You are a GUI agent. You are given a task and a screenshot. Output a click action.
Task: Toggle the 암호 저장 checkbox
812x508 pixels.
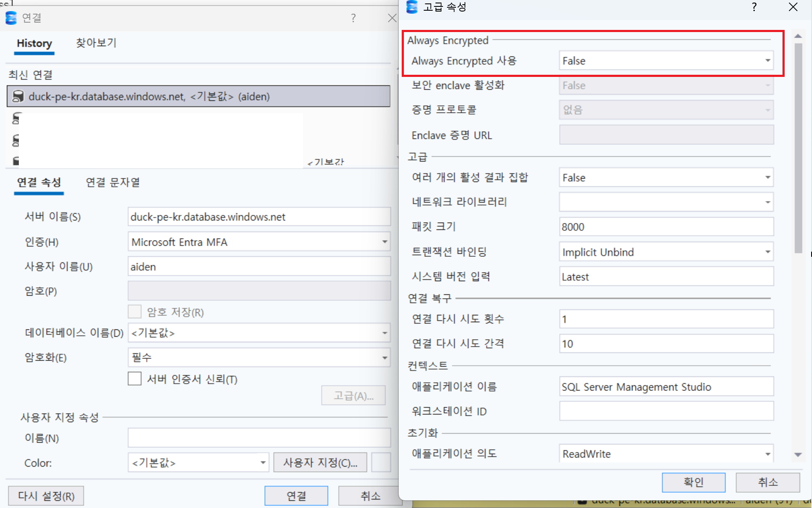135,312
